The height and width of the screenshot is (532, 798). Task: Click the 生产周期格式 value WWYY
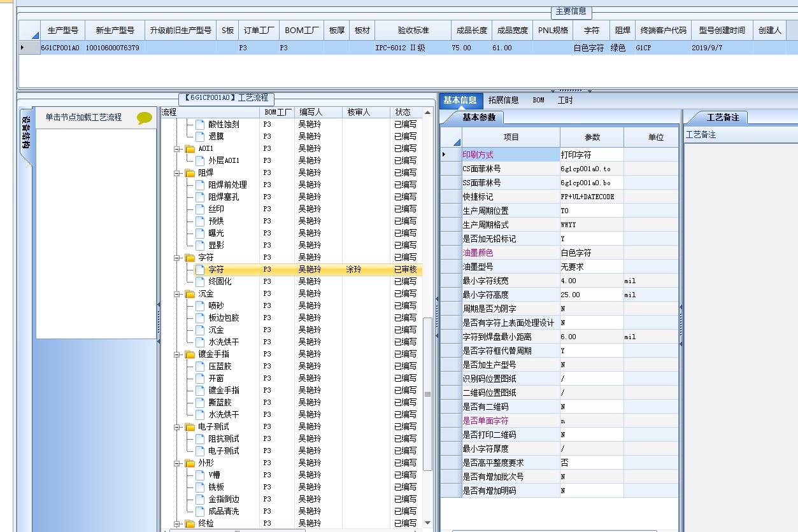click(x=591, y=225)
